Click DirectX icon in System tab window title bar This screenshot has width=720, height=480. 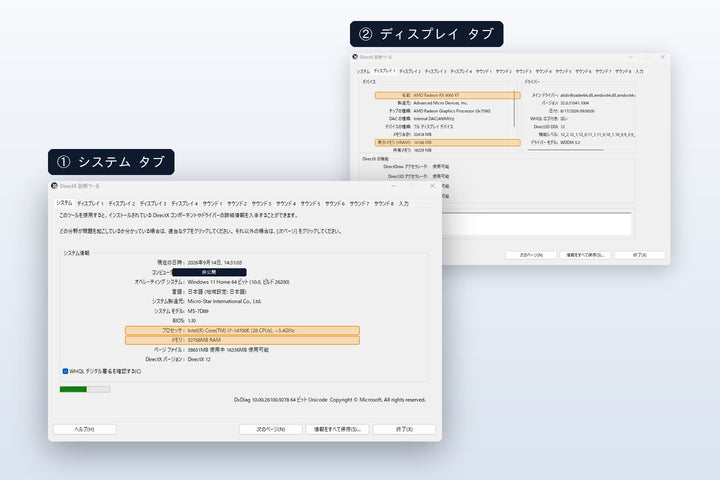(x=54, y=186)
